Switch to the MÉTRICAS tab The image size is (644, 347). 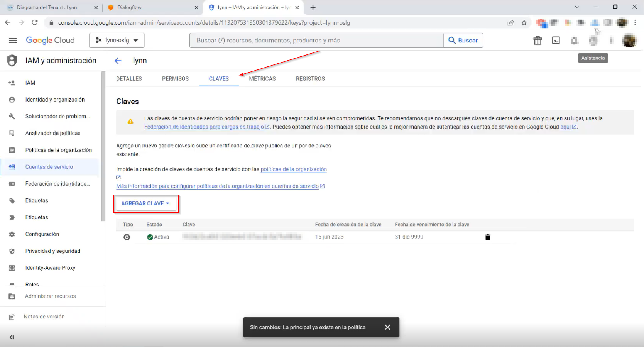click(262, 79)
